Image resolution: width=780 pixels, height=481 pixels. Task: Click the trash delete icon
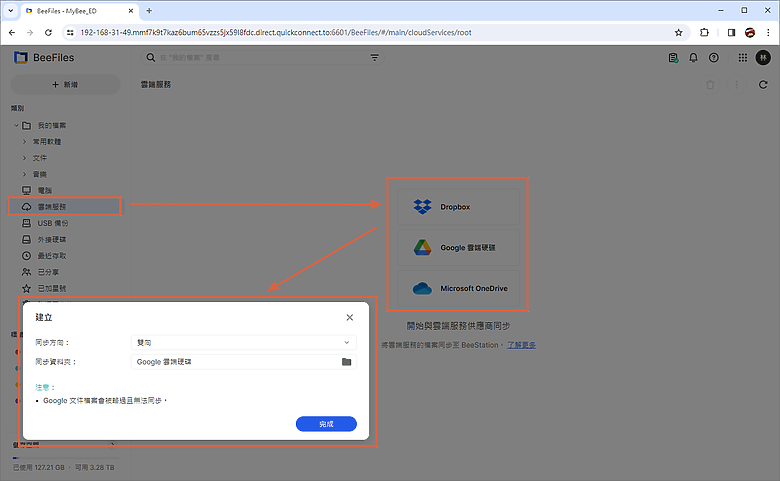point(710,85)
